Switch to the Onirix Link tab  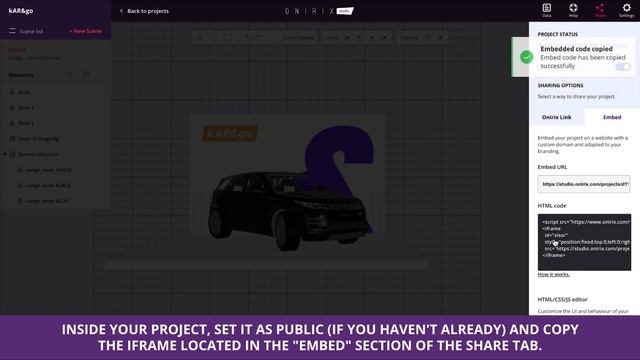click(556, 117)
